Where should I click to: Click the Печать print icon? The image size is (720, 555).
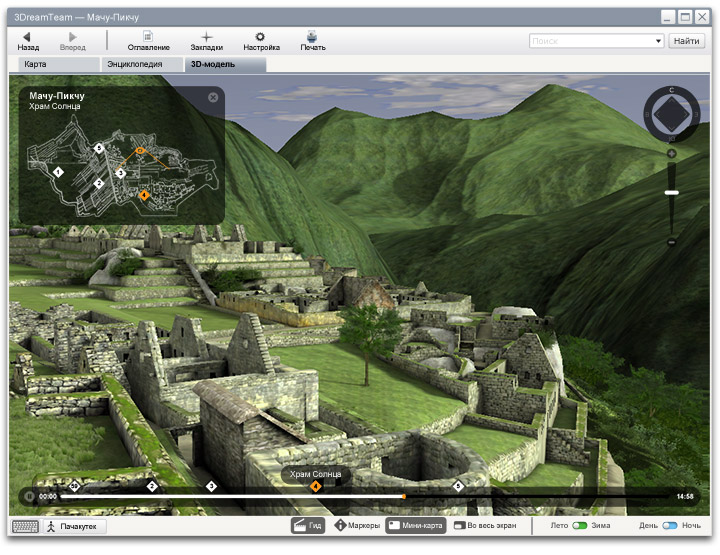coord(313,38)
